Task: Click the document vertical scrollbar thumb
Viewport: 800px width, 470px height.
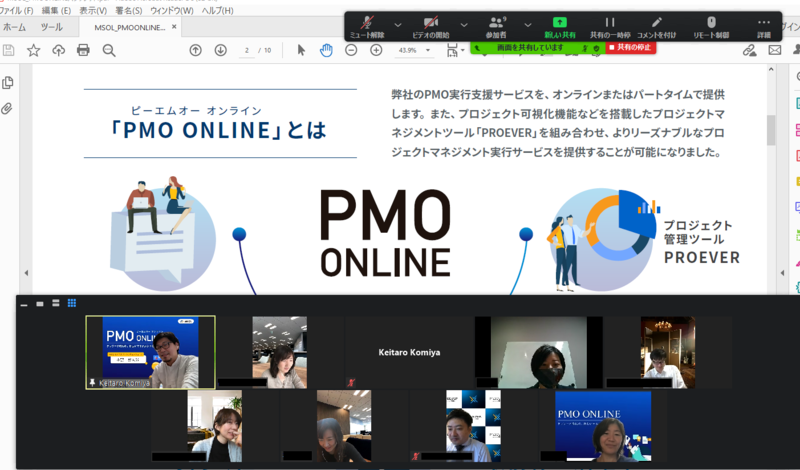Action: point(771,130)
